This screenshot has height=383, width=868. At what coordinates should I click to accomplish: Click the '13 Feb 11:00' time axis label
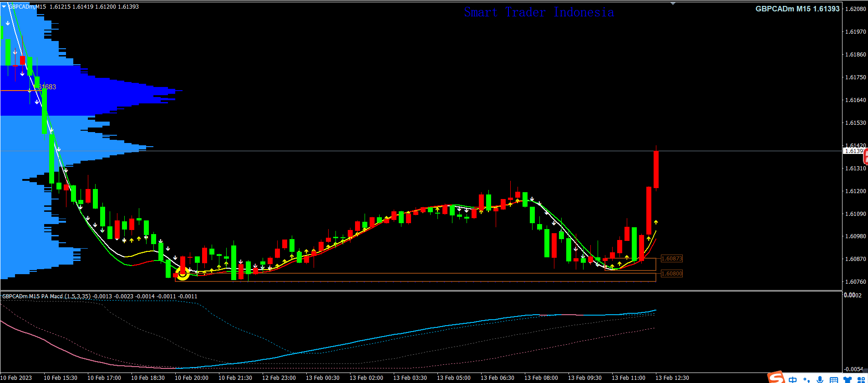[629, 378]
